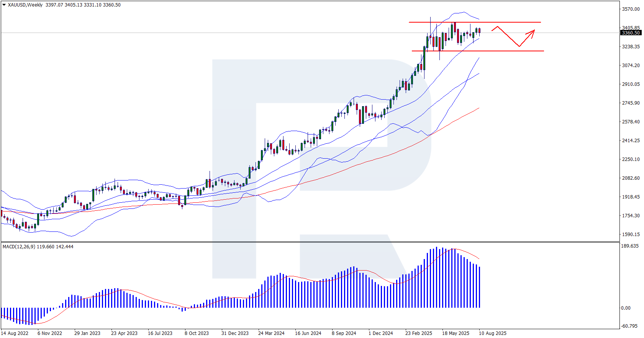Click the OHLC values in the chart header
The height and width of the screenshot is (338, 644).
click(83, 5)
